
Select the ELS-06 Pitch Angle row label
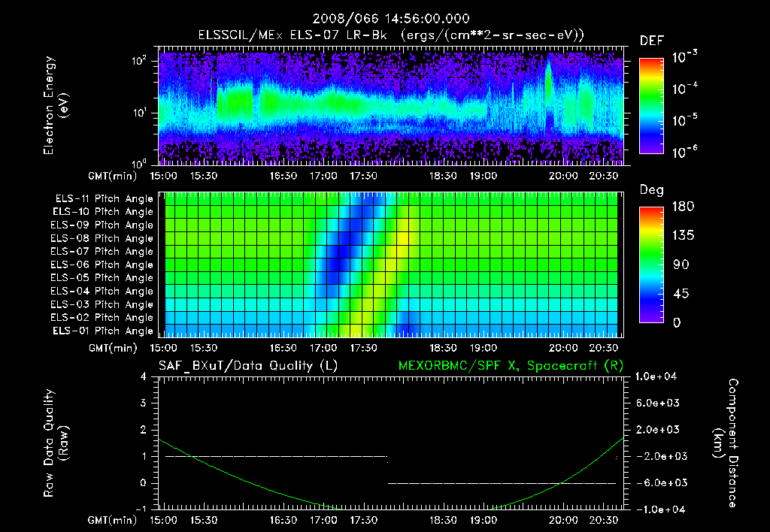tap(102, 265)
